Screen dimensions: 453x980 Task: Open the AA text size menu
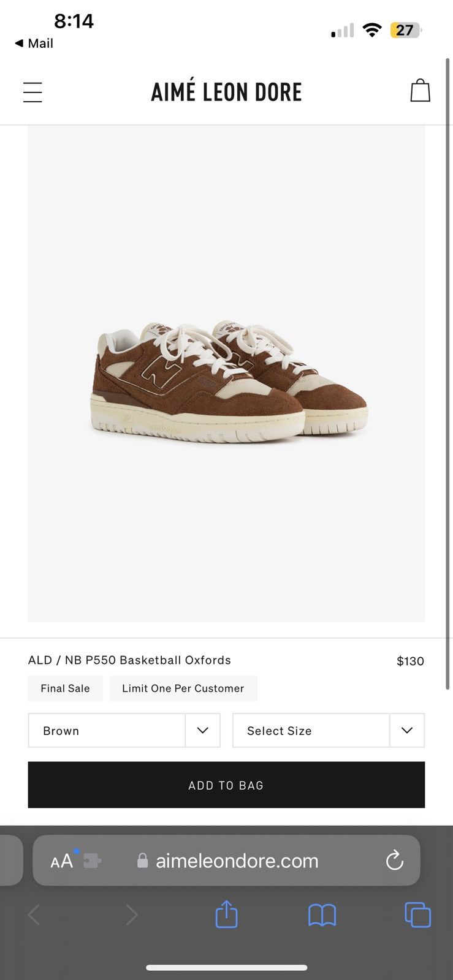pos(61,861)
